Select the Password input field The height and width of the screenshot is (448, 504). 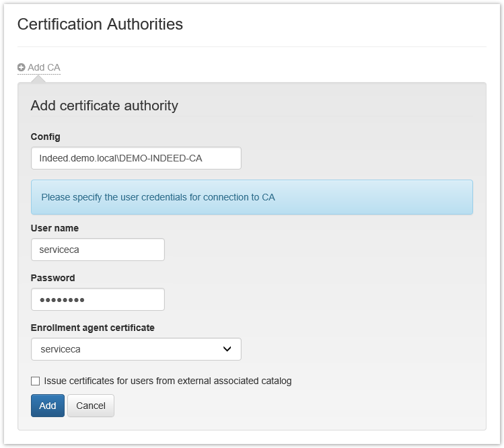[x=98, y=299]
